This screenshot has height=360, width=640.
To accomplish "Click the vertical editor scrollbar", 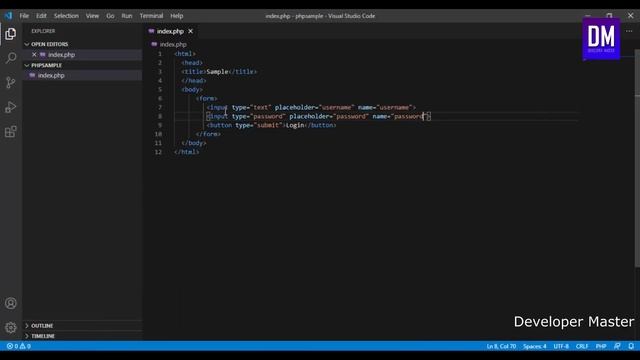I will pyautogui.click(x=637, y=158).
